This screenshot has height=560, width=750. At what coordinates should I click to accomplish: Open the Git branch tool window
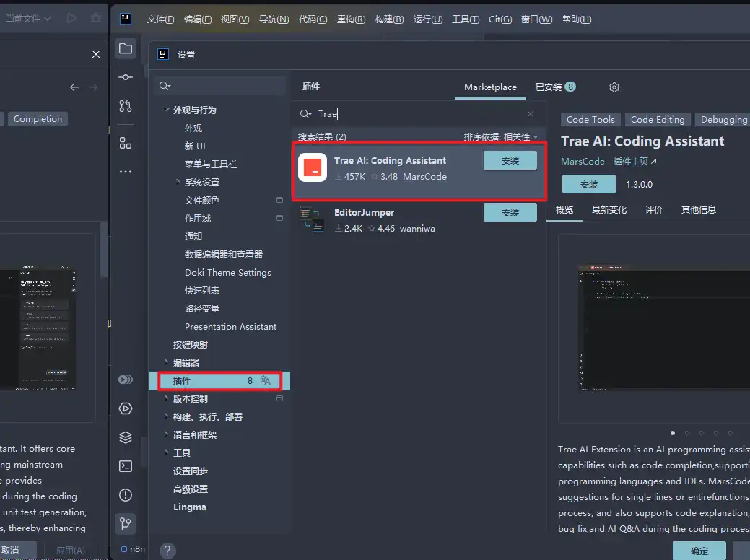point(126,524)
